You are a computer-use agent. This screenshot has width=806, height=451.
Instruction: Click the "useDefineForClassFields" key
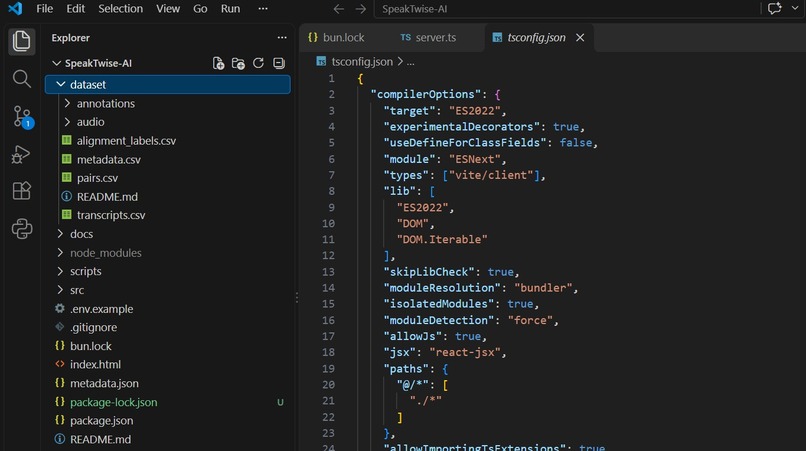[x=465, y=143]
